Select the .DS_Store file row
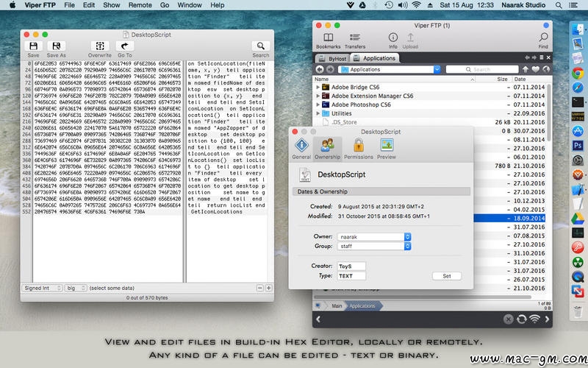The width and height of the screenshot is (588, 368). click(430, 122)
